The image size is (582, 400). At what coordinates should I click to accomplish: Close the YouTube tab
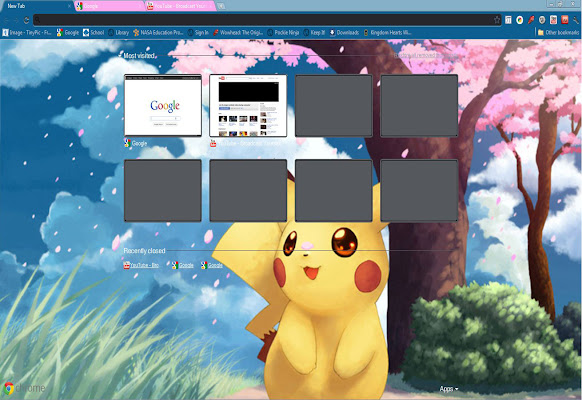click(210, 6)
